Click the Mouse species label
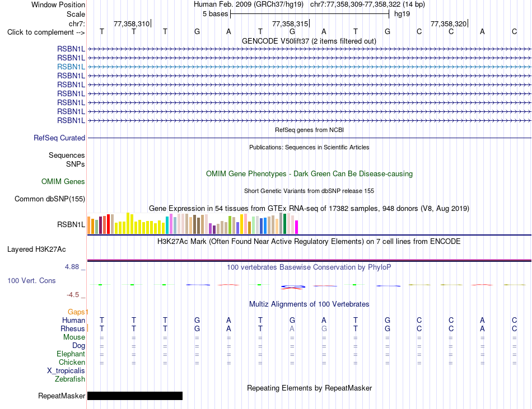 (x=74, y=337)
